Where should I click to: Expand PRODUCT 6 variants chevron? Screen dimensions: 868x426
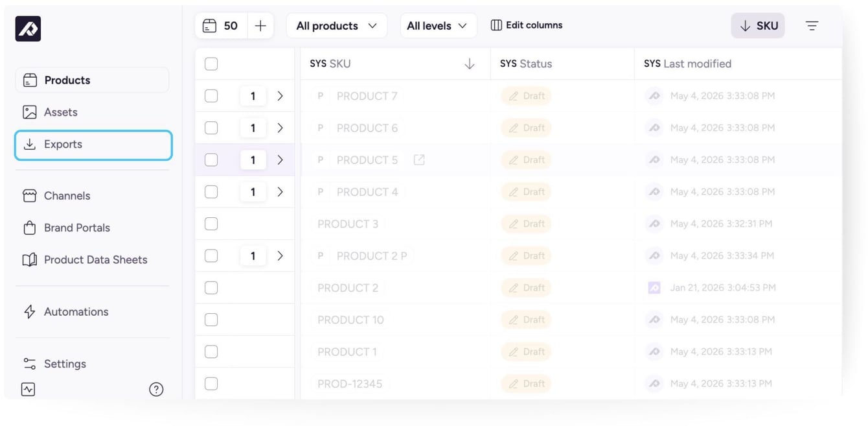[280, 128]
